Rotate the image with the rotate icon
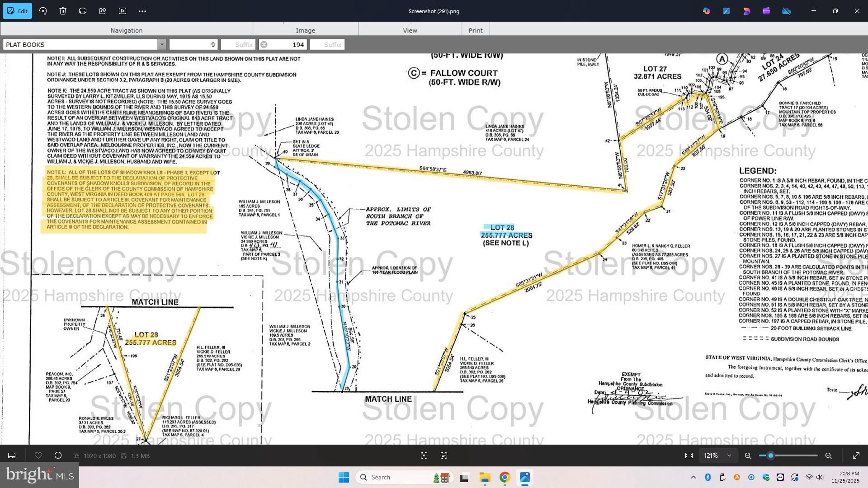Image resolution: width=868 pixels, height=488 pixels. 43,11
